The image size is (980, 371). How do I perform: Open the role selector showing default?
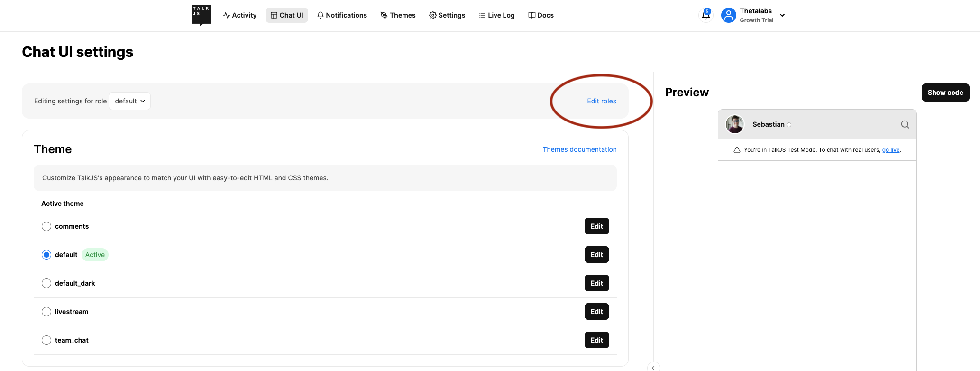[129, 101]
